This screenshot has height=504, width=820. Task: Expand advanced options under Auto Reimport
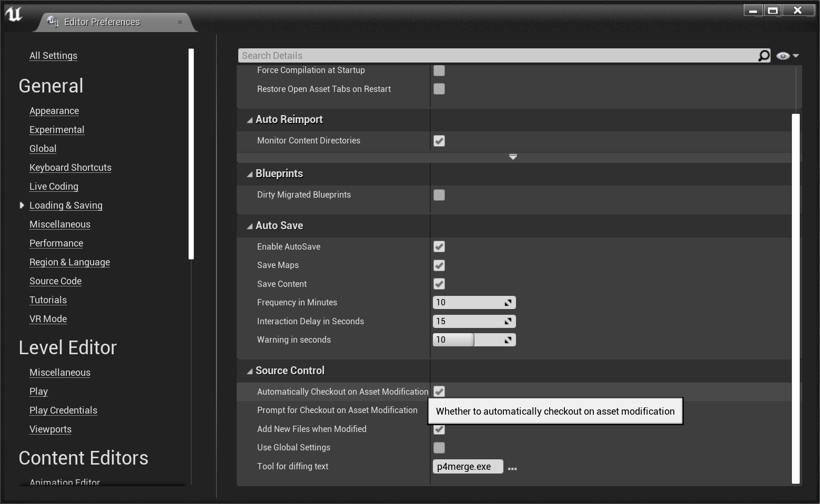pyautogui.click(x=513, y=157)
